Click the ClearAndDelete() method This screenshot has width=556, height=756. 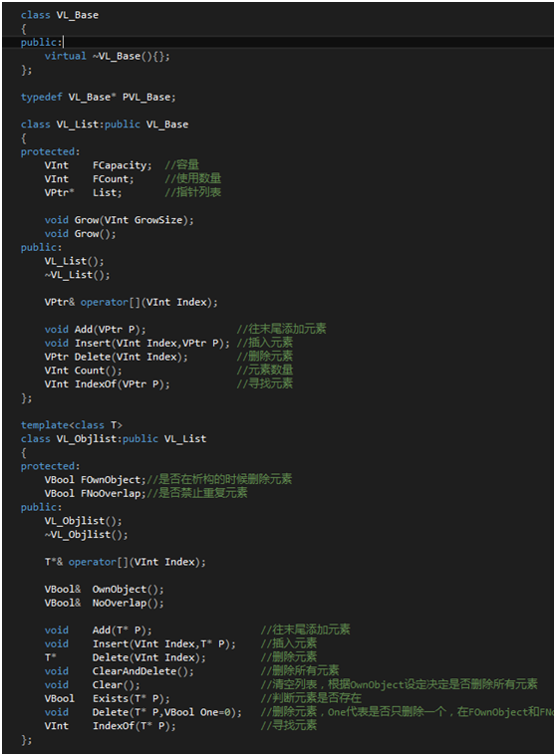tap(142, 671)
